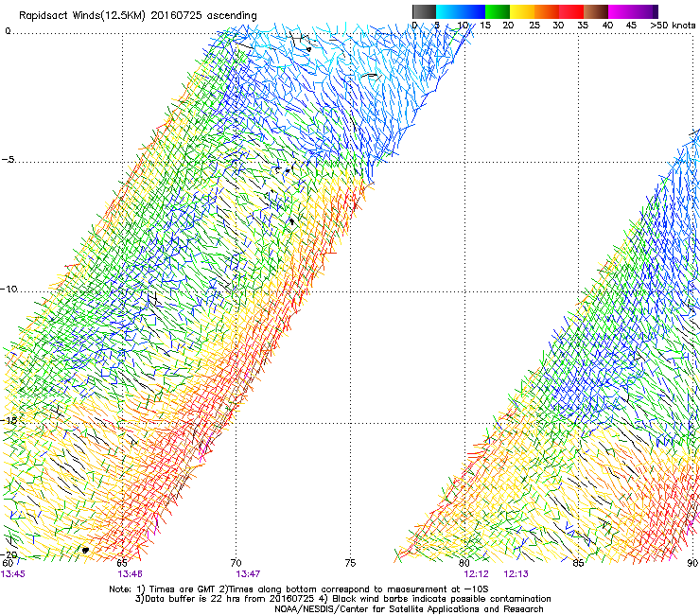Image resolution: width=700 pixels, height=615 pixels.
Task: Click the longitude label '90'
Action: (x=692, y=563)
